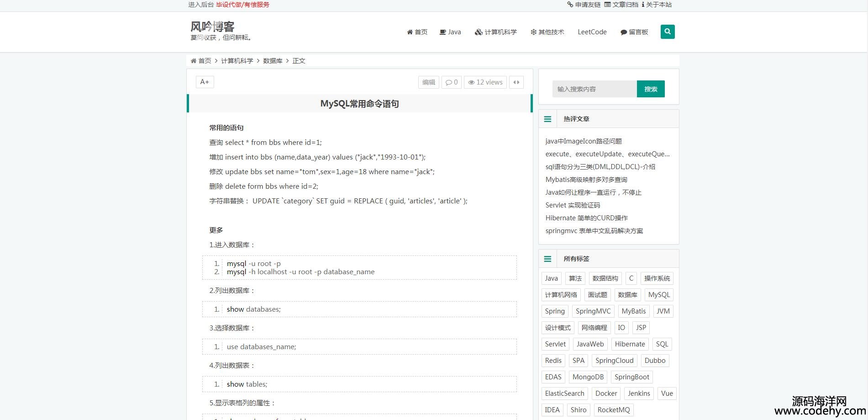Select the MySQL tag
This screenshot has height=420, width=868.
(x=659, y=295)
